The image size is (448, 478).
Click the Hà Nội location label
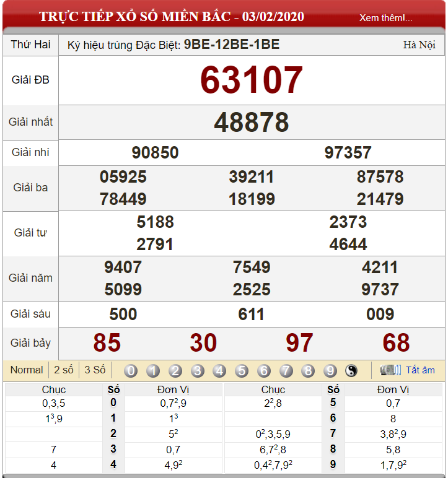tap(419, 45)
